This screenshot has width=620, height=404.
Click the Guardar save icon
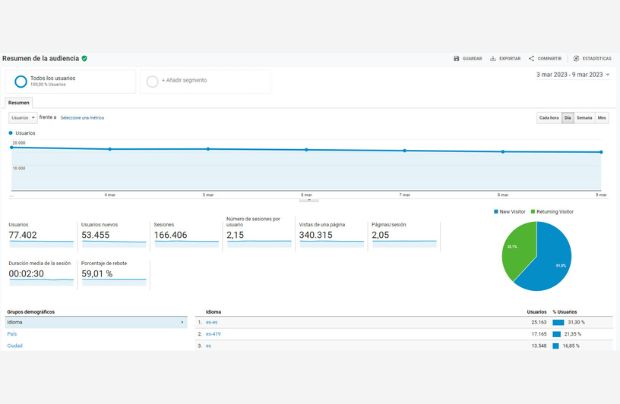457,59
